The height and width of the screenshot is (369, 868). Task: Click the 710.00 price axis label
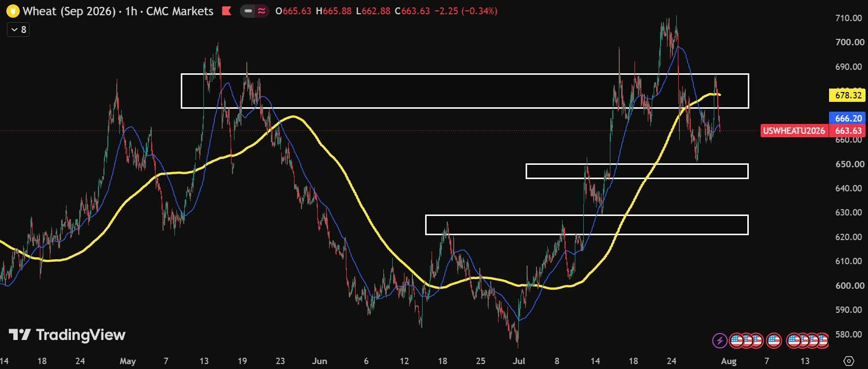click(849, 18)
